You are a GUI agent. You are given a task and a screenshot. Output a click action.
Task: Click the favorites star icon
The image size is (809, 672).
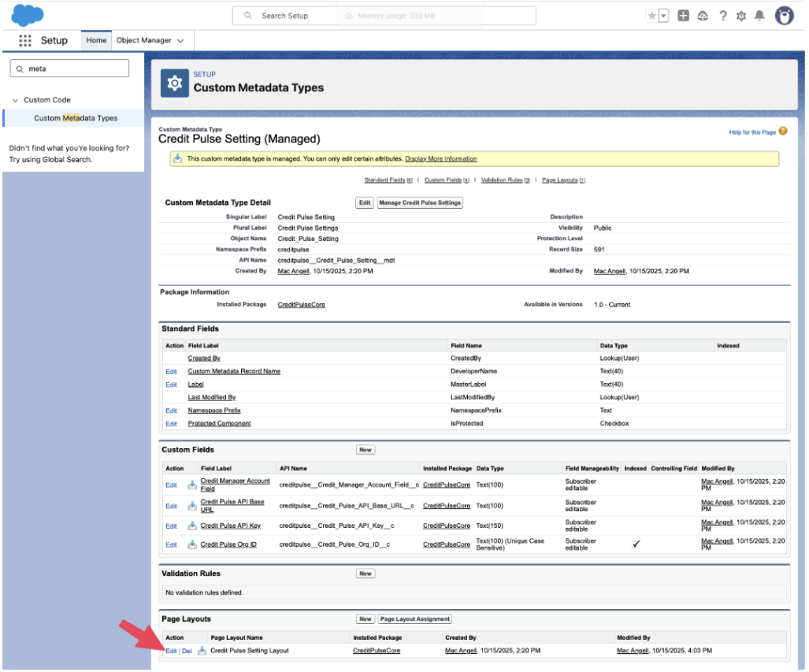[x=651, y=16]
